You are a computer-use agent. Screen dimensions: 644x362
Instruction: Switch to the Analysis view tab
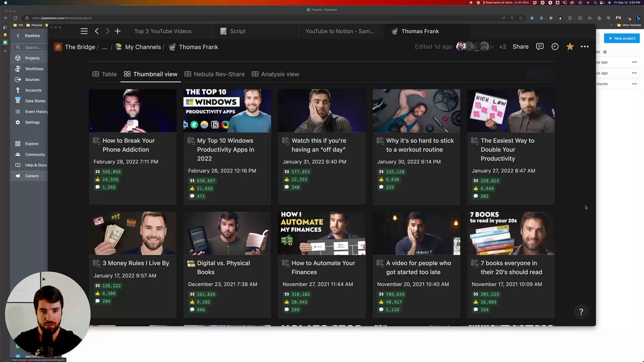pyautogui.click(x=275, y=74)
